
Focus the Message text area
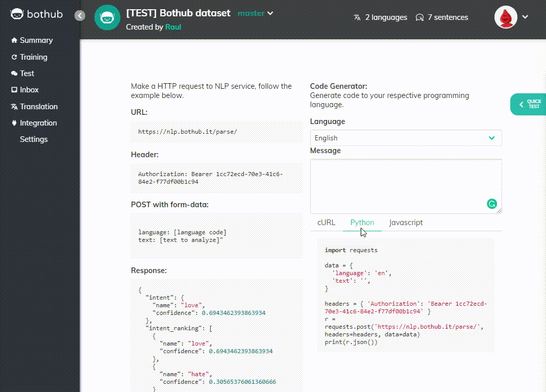click(x=406, y=186)
